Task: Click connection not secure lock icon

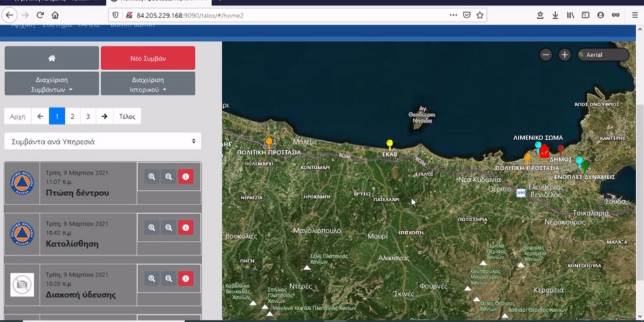Action: pyautogui.click(x=129, y=15)
